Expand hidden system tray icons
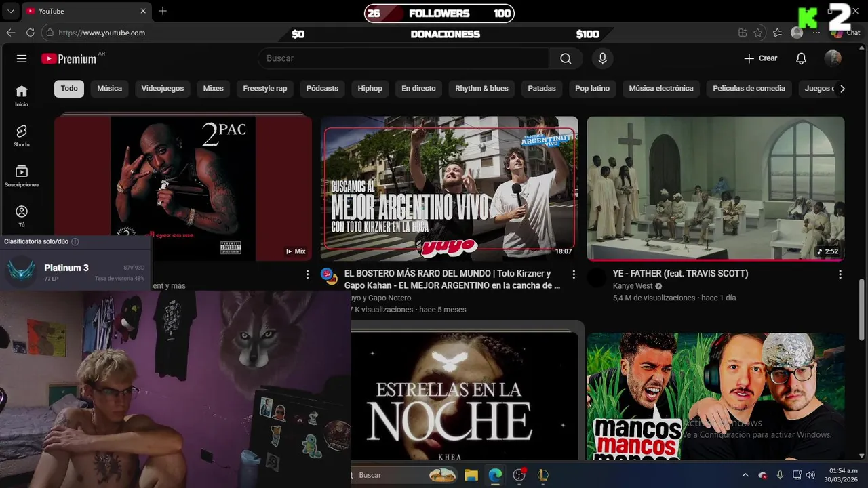 745,475
